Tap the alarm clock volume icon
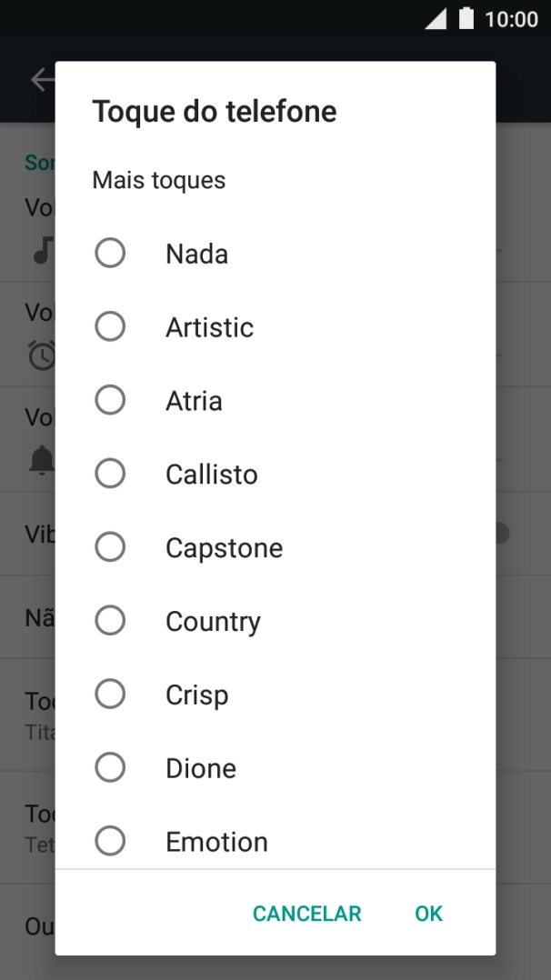The width and height of the screenshot is (551, 980). [43, 355]
